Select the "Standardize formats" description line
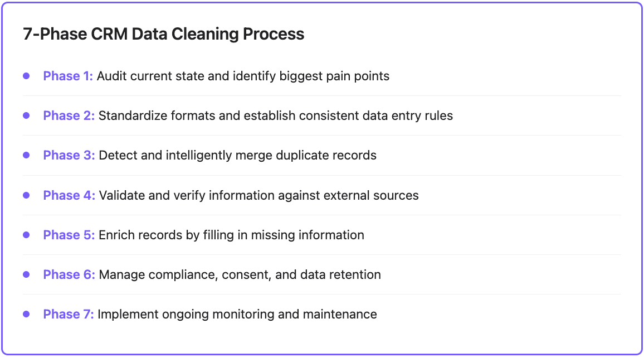Viewport: 644px width, 357px height. (276, 115)
